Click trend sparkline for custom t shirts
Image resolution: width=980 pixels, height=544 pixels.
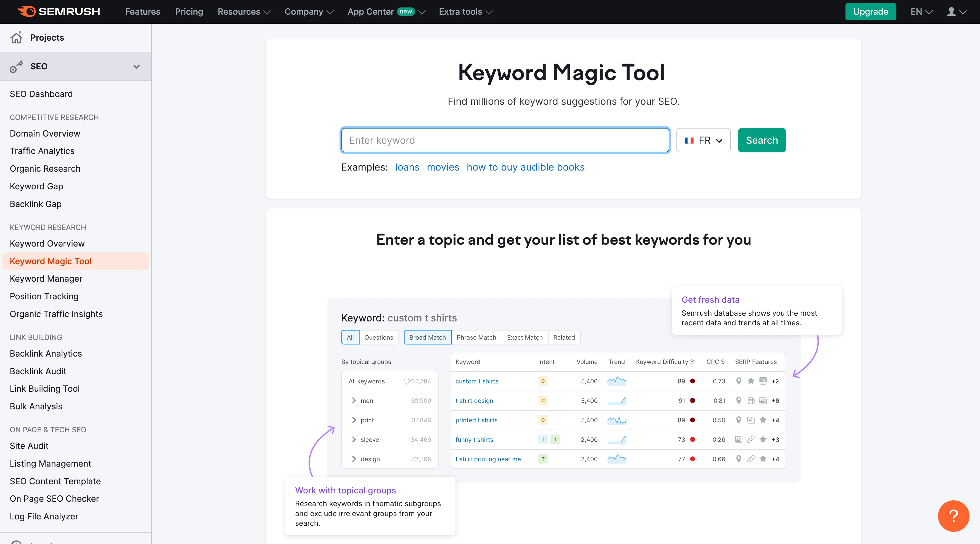click(617, 381)
